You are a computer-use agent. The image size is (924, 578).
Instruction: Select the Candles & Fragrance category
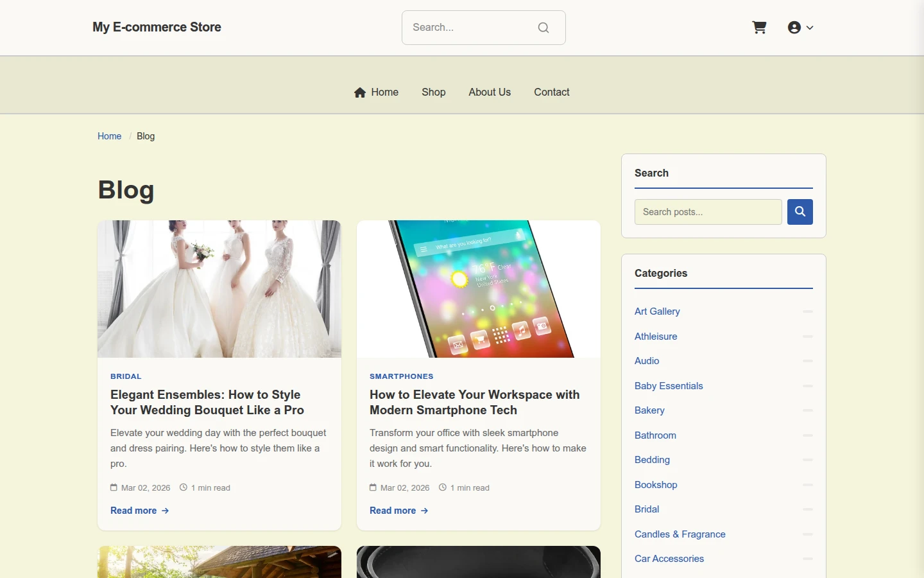[680, 534]
